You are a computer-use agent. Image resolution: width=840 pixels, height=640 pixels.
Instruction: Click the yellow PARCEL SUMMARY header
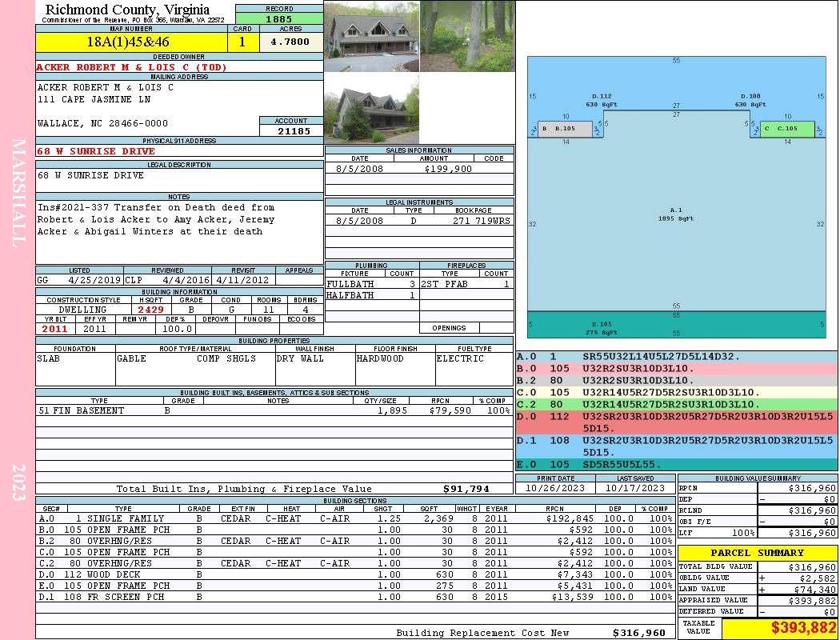click(758, 553)
